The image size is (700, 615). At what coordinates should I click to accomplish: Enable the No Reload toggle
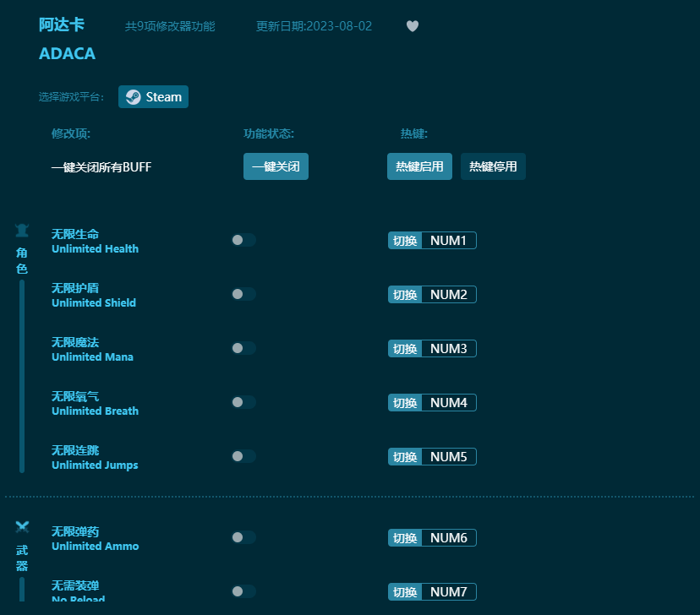pyautogui.click(x=243, y=591)
